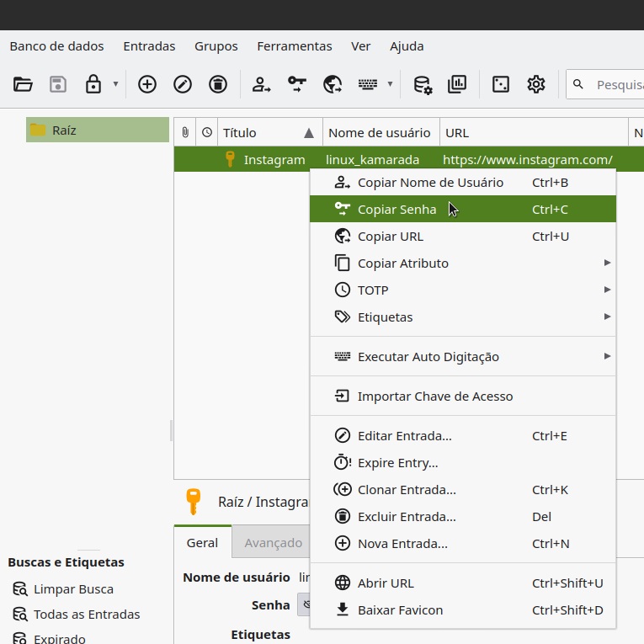Sort by URL column header
Screen dimensions: 644x644
click(x=534, y=132)
